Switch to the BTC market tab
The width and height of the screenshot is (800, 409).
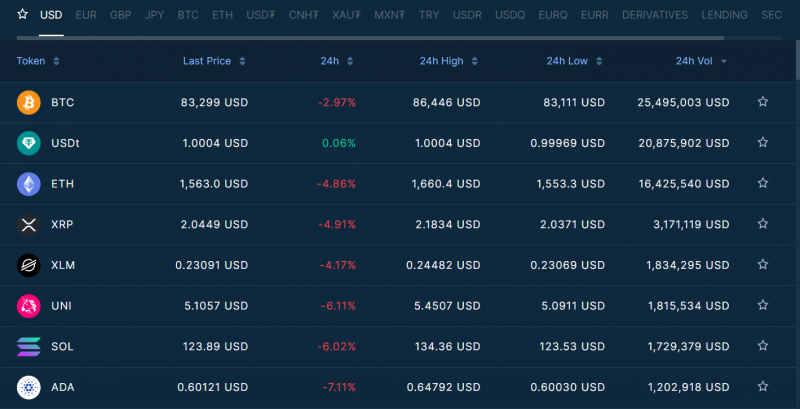click(188, 15)
